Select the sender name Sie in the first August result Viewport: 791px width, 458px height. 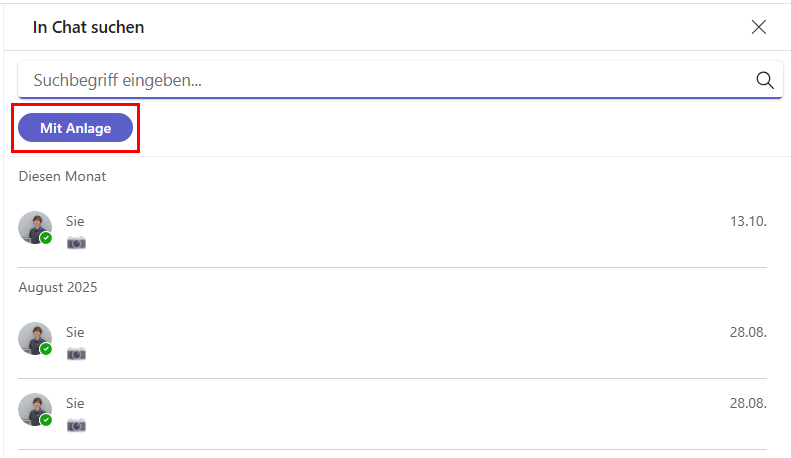(x=75, y=332)
